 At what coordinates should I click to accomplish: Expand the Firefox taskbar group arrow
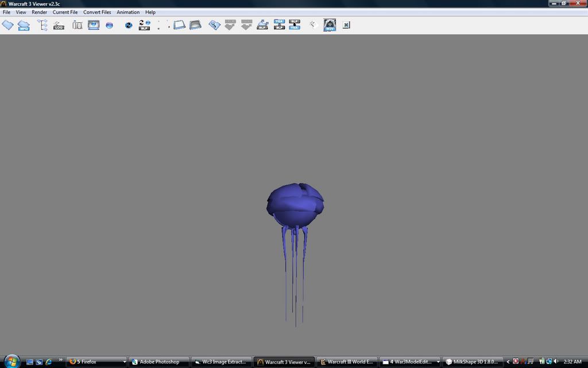coord(125,362)
